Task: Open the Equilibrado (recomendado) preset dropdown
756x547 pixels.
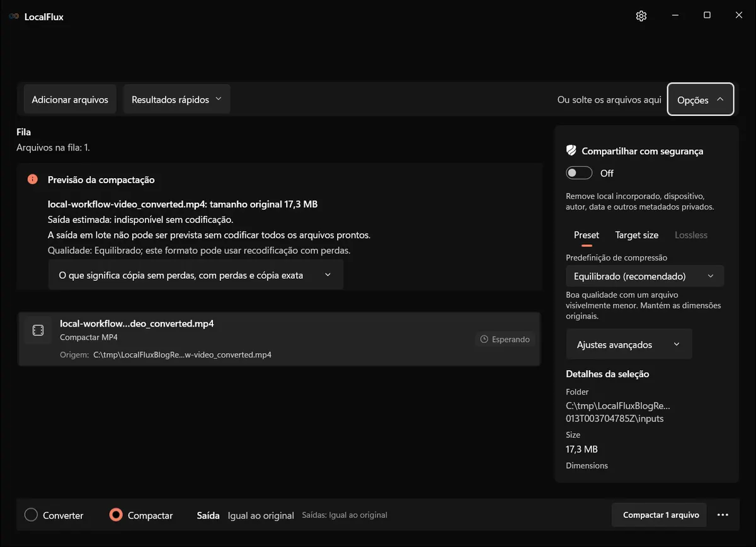Action: pyautogui.click(x=645, y=276)
